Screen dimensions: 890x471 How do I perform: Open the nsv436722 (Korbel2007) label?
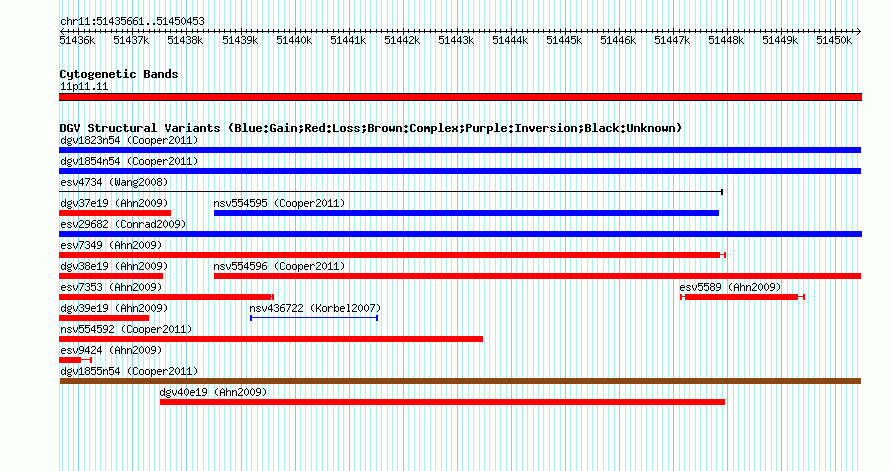coord(315,308)
